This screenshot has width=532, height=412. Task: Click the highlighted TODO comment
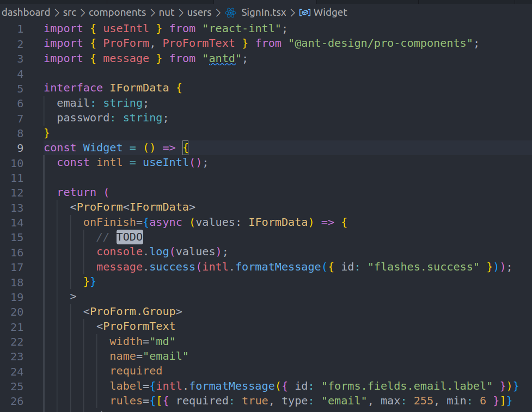tap(130, 237)
